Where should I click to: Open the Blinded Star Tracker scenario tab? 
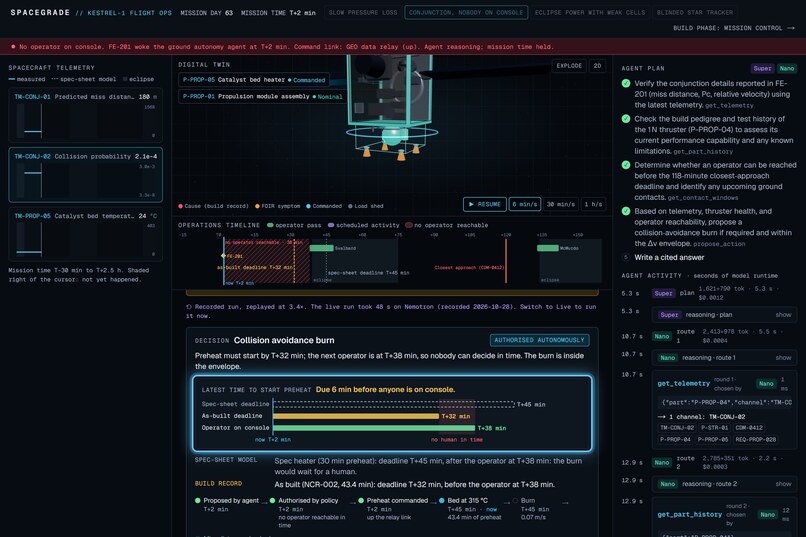[694, 12]
